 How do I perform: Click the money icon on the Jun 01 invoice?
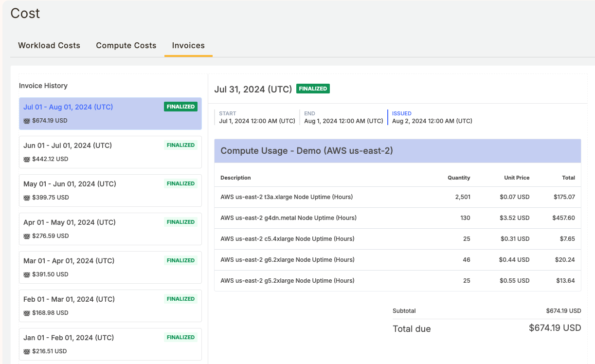click(x=26, y=159)
